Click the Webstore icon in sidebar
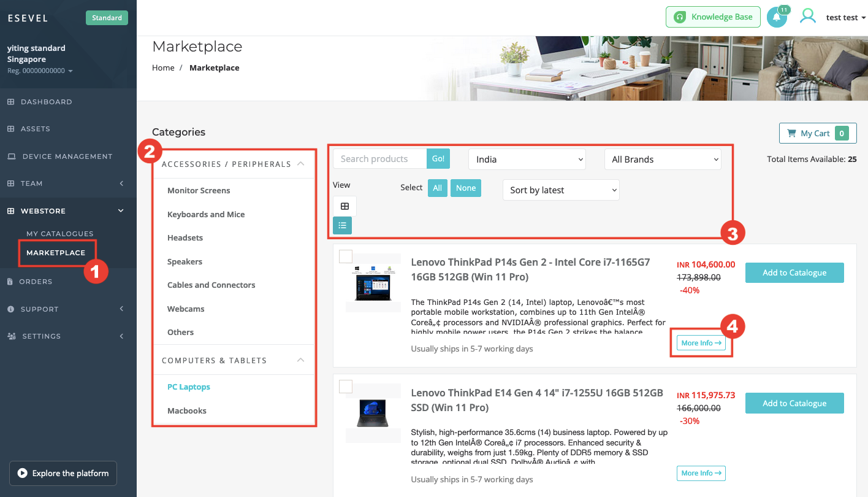Viewport: 868px width, 497px height. tap(10, 211)
